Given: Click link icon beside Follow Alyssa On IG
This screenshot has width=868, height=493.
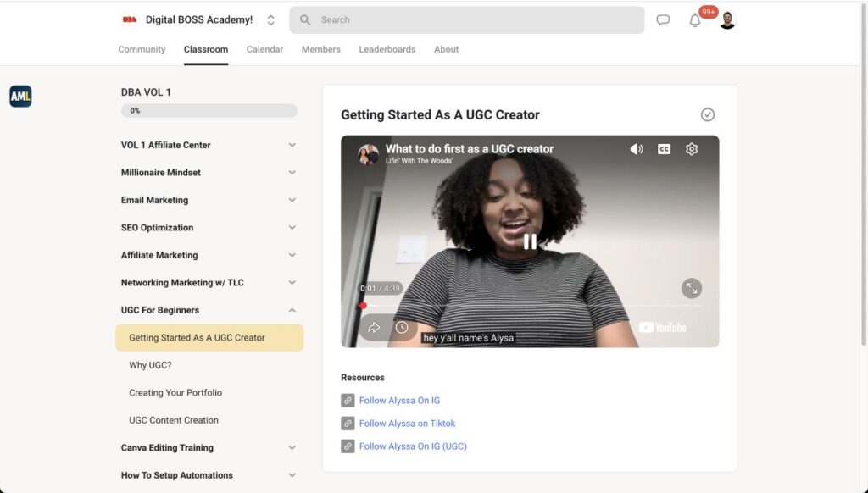Looking at the screenshot, I should point(348,400).
